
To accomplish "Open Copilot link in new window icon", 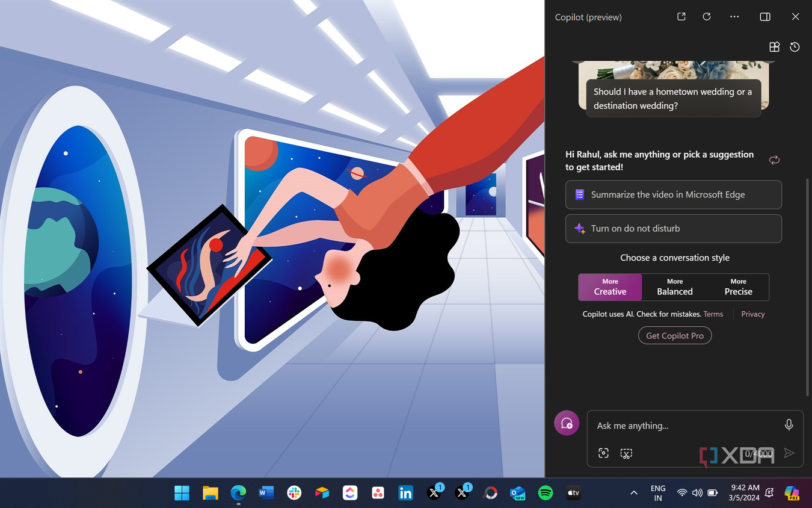I will 681,17.
